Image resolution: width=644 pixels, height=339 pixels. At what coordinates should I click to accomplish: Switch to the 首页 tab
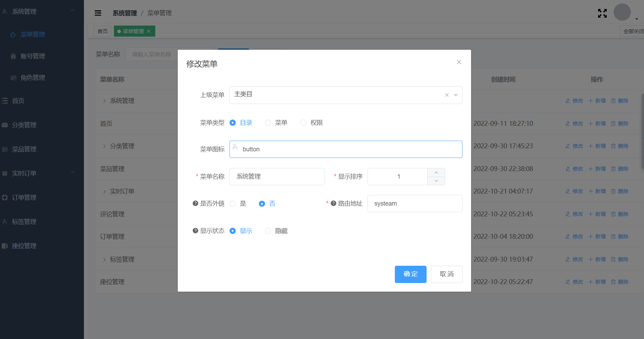[x=103, y=31]
